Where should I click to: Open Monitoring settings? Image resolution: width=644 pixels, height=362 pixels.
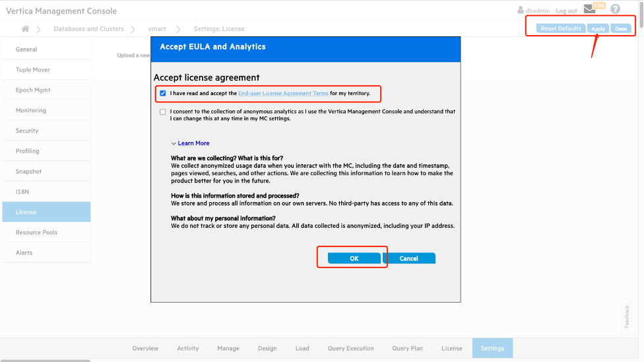(x=46, y=110)
